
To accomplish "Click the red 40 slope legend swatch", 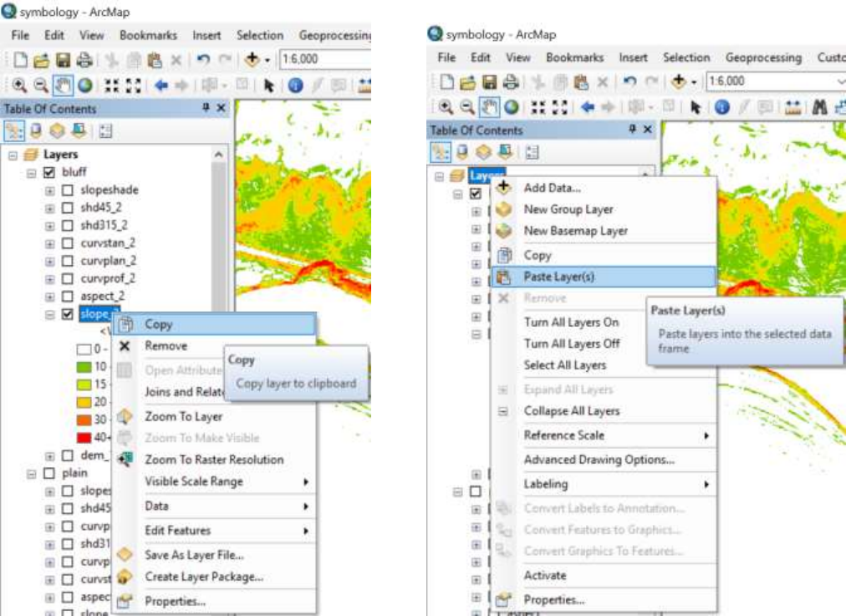I will pos(84,437).
